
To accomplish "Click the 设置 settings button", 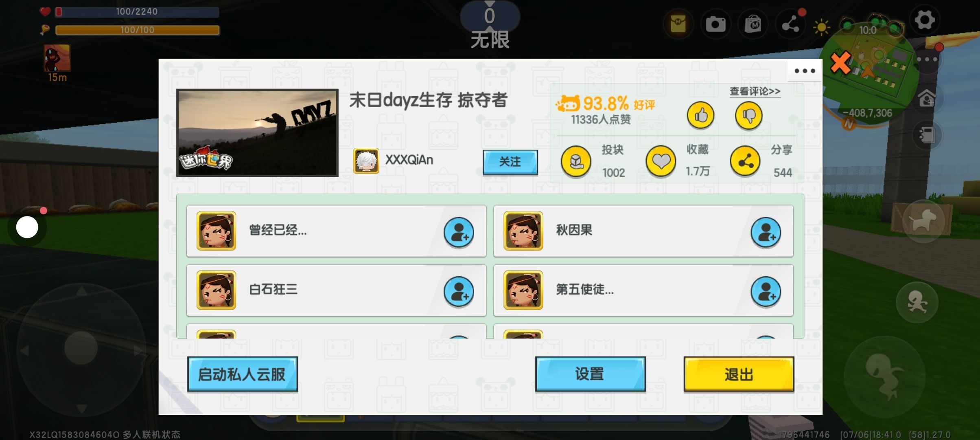I will pos(590,374).
